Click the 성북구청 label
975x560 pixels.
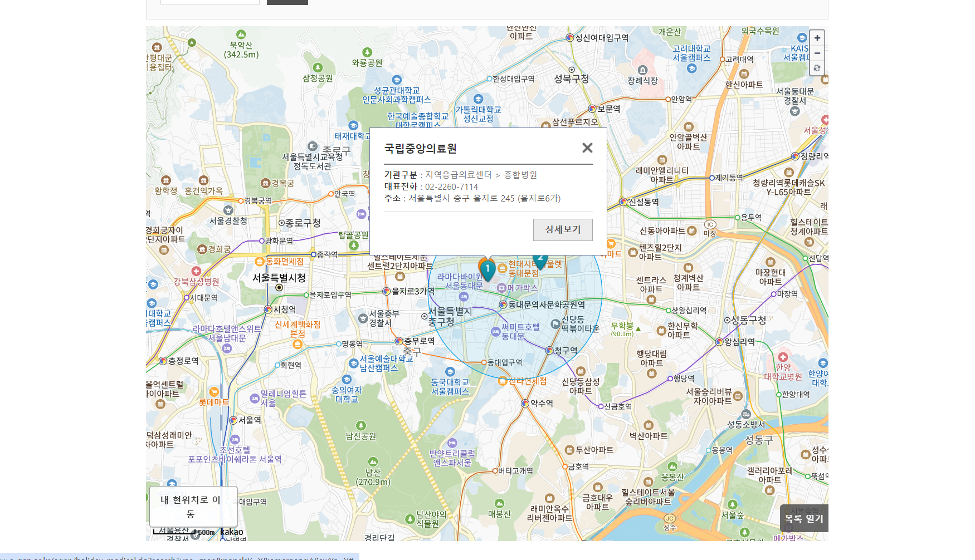click(571, 78)
